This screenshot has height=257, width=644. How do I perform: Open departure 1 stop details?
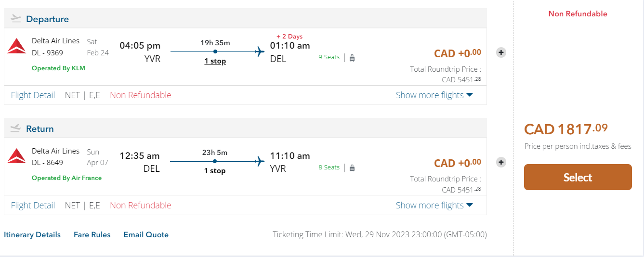(x=215, y=61)
